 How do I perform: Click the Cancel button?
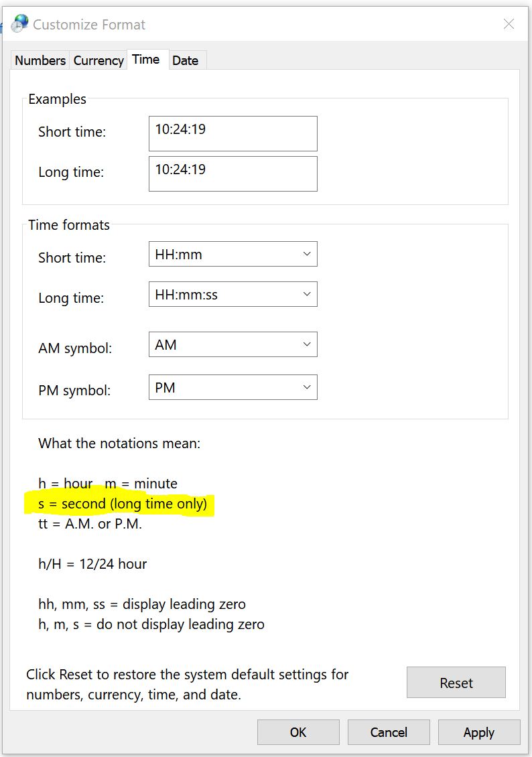click(389, 732)
